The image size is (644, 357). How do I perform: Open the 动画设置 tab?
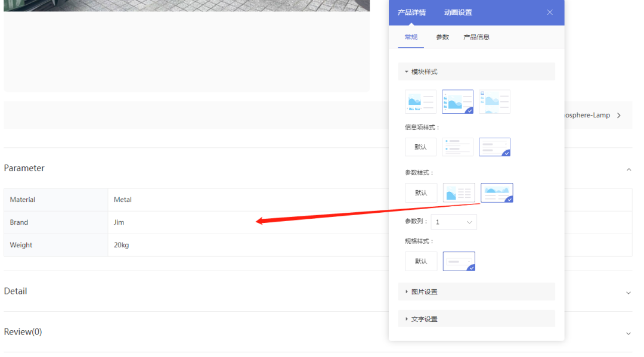tap(458, 12)
